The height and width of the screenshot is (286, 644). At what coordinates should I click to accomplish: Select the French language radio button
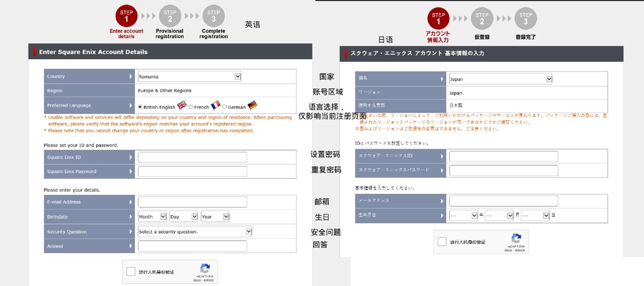(x=191, y=107)
